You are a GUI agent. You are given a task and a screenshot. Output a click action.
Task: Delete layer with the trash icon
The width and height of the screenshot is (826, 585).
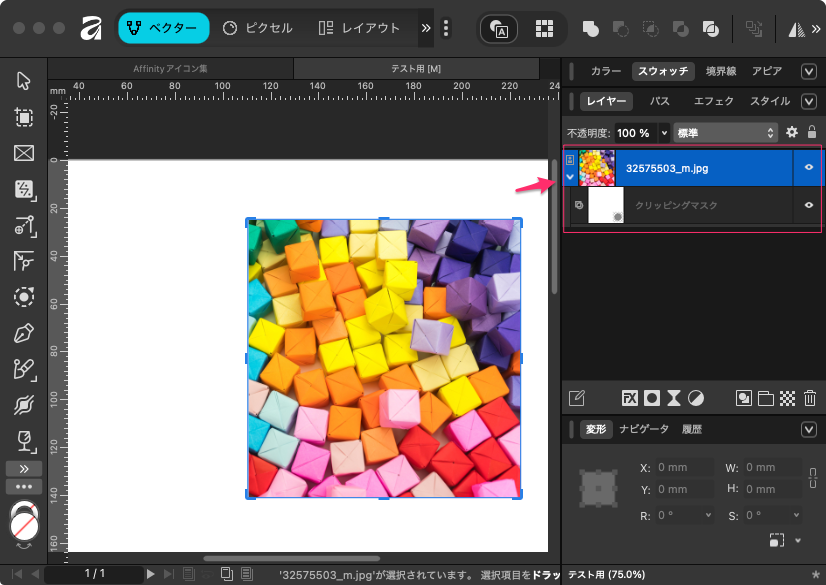[x=810, y=398]
